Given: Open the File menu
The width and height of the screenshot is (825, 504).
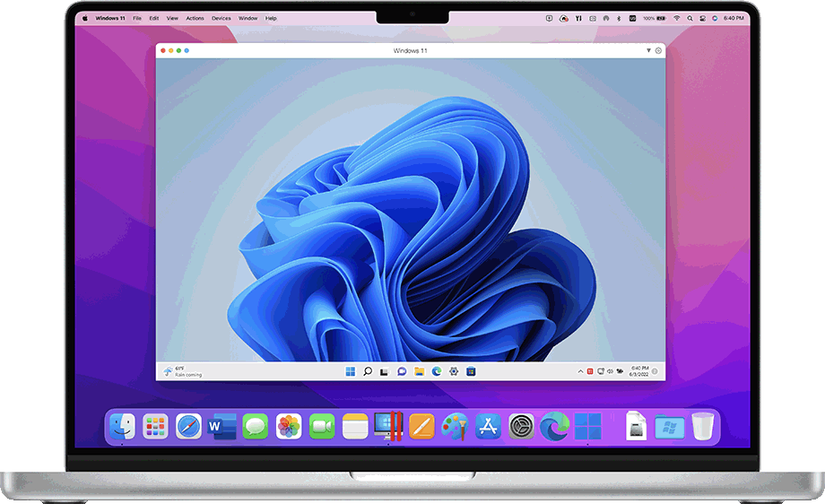Looking at the screenshot, I should pos(137,18).
